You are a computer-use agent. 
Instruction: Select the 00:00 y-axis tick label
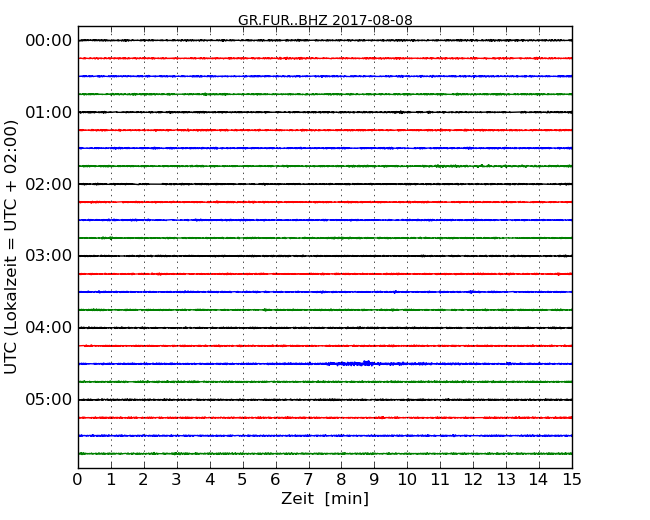pyautogui.click(x=49, y=41)
